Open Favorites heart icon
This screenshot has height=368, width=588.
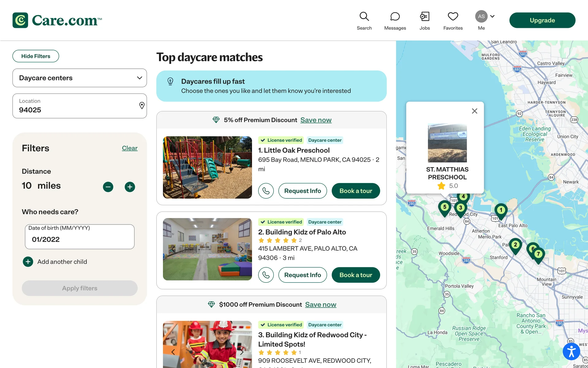453,17
